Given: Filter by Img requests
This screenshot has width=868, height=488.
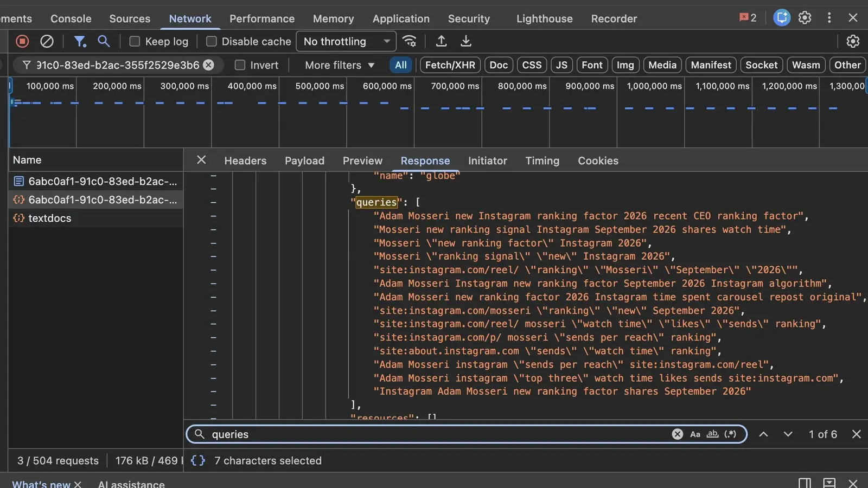Looking at the screenshot, I should pos(625,65).
